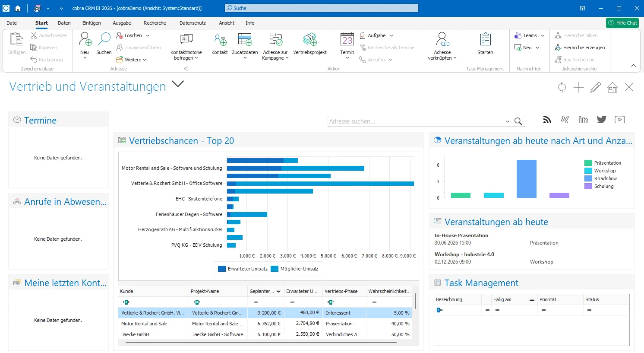
Task: Click the YouTube play icon
Action: tap(620, 120)
